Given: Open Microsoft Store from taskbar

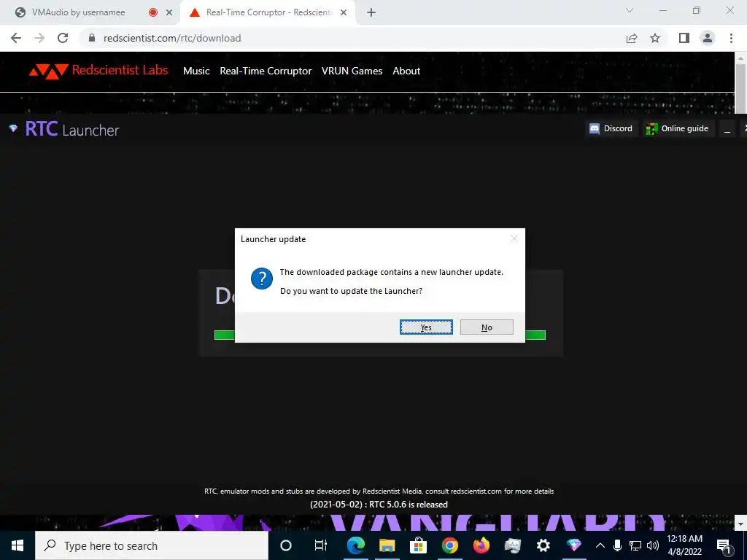Looking at the screenshot, I should [418, 545].
